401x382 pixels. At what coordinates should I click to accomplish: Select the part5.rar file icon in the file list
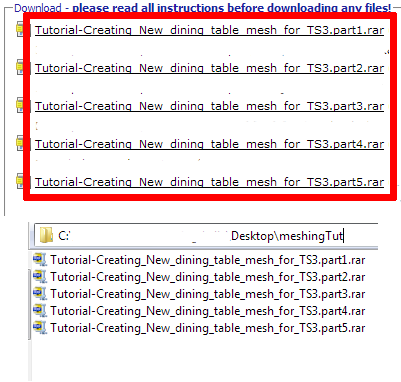click(40, 327)
